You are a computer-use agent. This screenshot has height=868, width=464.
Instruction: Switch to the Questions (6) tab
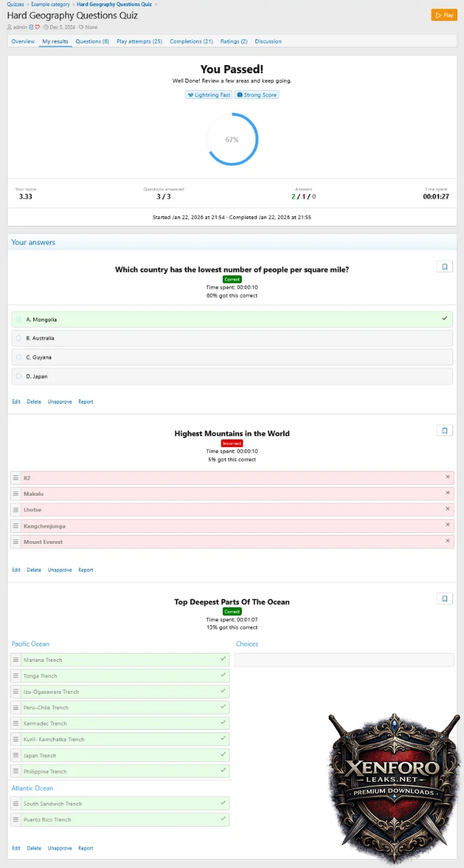coord(92,41)
